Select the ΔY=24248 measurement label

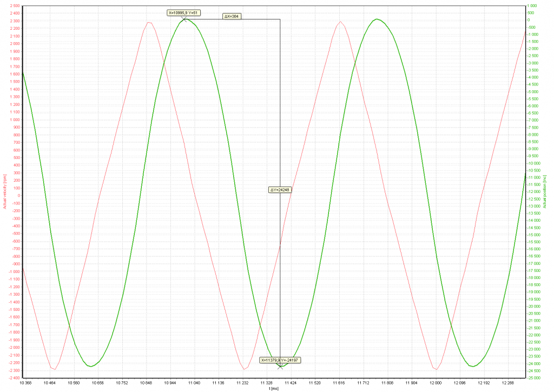[x=280, y=190]
